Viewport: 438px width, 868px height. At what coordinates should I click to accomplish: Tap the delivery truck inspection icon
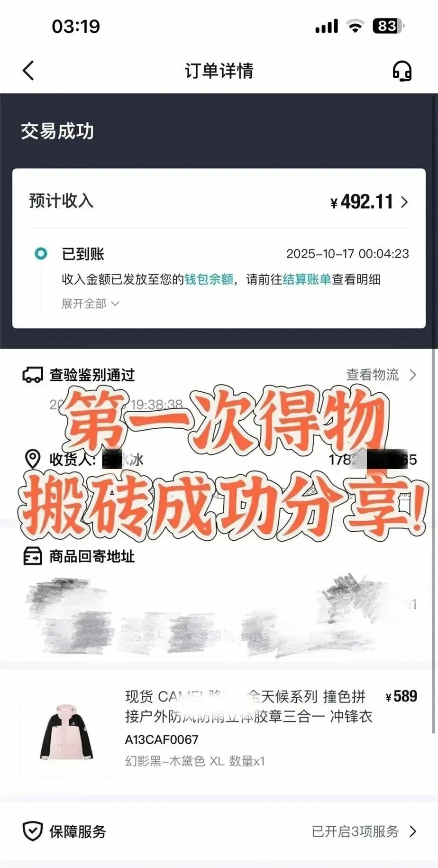coord(33,375)
